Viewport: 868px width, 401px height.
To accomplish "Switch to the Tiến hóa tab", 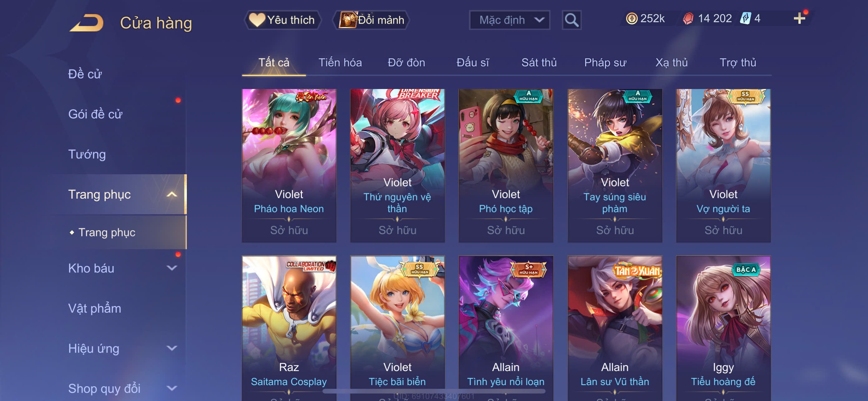I will (340, 63).
